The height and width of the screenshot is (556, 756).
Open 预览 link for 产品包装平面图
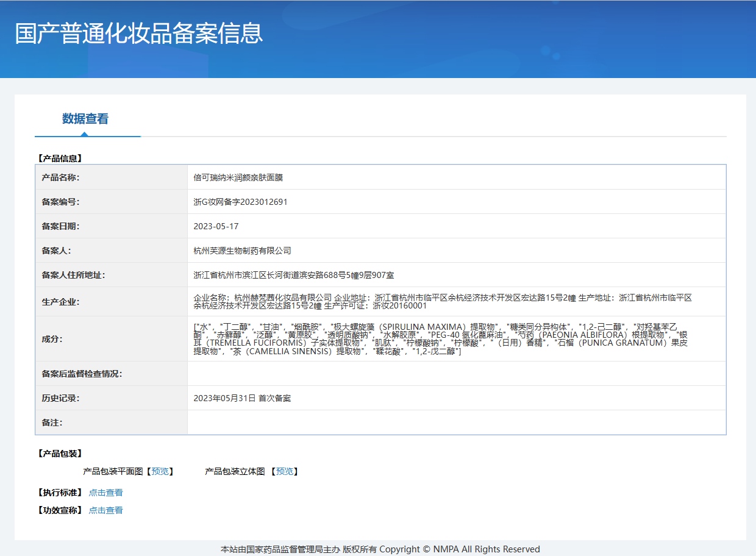(x=160, y=471)
